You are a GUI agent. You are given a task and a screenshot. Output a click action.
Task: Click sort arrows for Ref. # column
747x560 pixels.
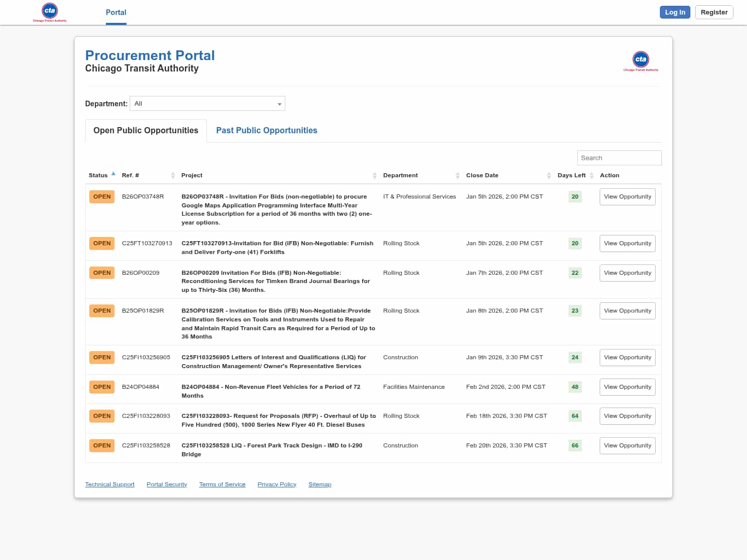click(173, 176)
